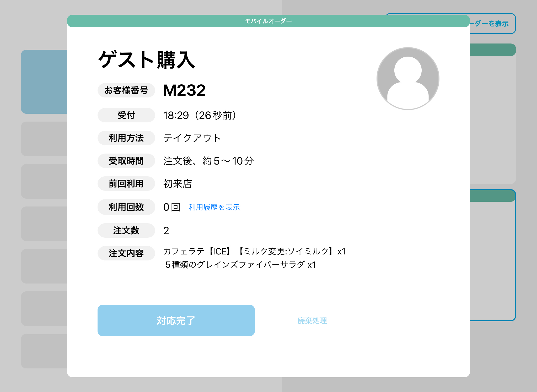Click the モバイルオーダー header bar

(x=268, y=21)
